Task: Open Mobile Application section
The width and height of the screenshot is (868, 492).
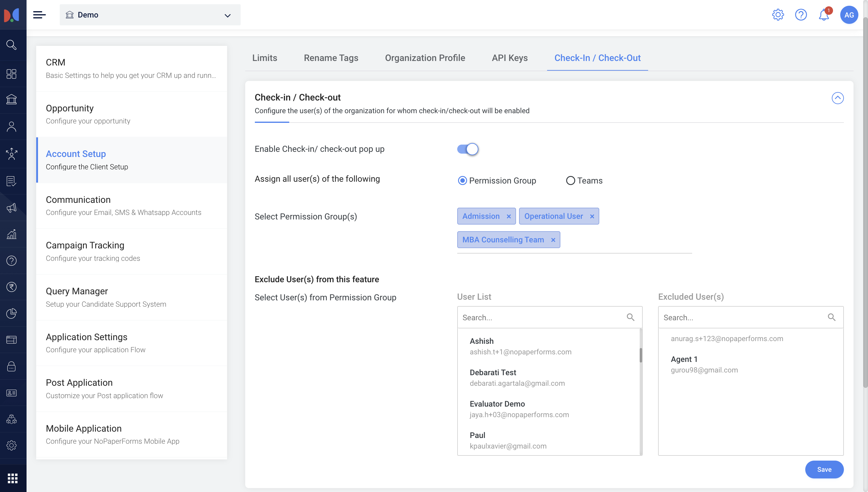Action: point(131,435)
